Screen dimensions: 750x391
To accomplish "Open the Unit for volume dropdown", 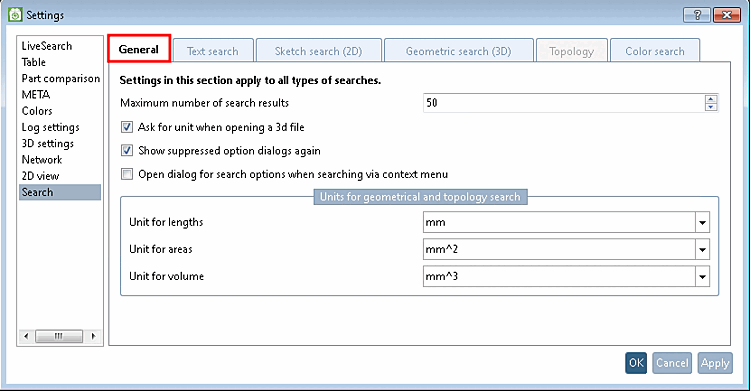I will point(702,277).
